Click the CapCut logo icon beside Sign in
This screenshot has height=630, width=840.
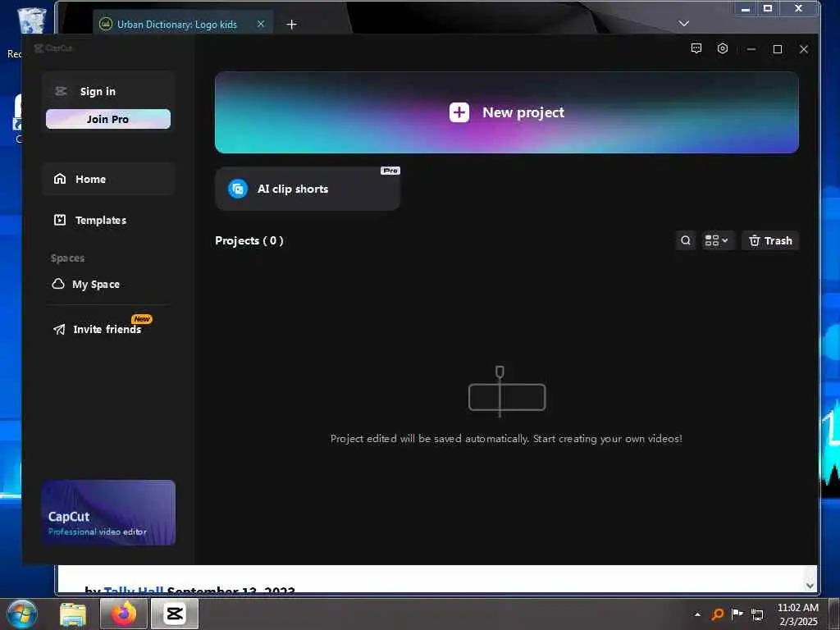(61, 91)
